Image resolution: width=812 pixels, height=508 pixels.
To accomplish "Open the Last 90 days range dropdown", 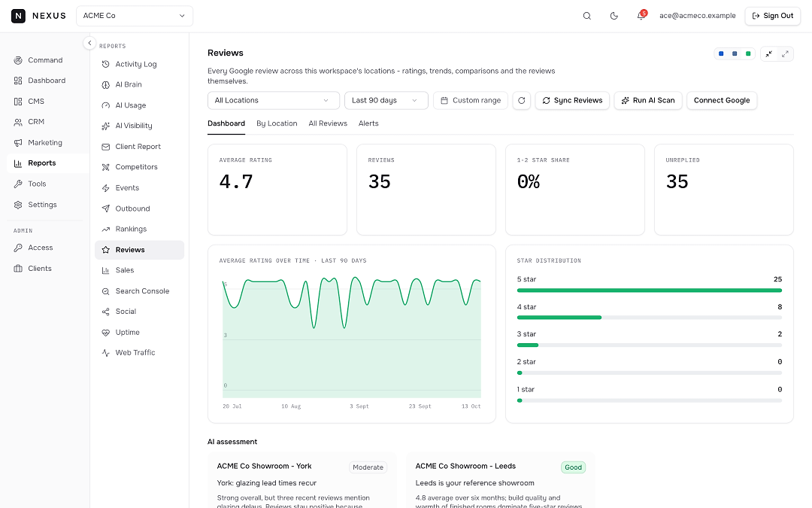I will tap(386, 101).
